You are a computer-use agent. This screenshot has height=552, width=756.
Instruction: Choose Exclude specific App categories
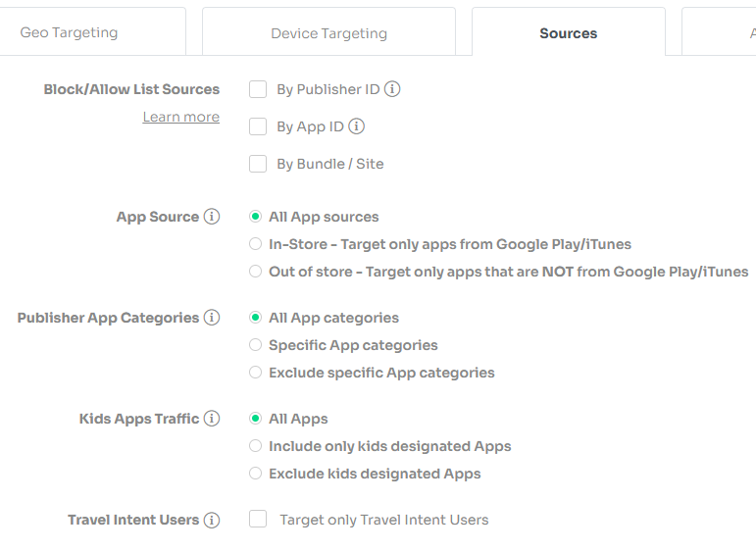coord(256,373)
